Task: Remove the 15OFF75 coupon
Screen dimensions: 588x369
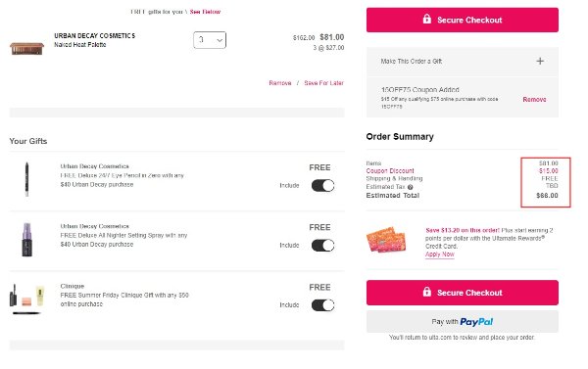Action: [534, 99]
